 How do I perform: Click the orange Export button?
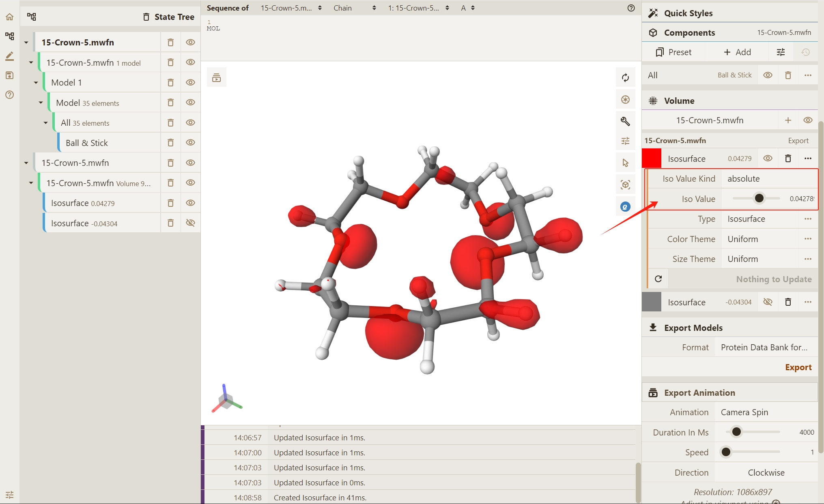coord(798,367)
